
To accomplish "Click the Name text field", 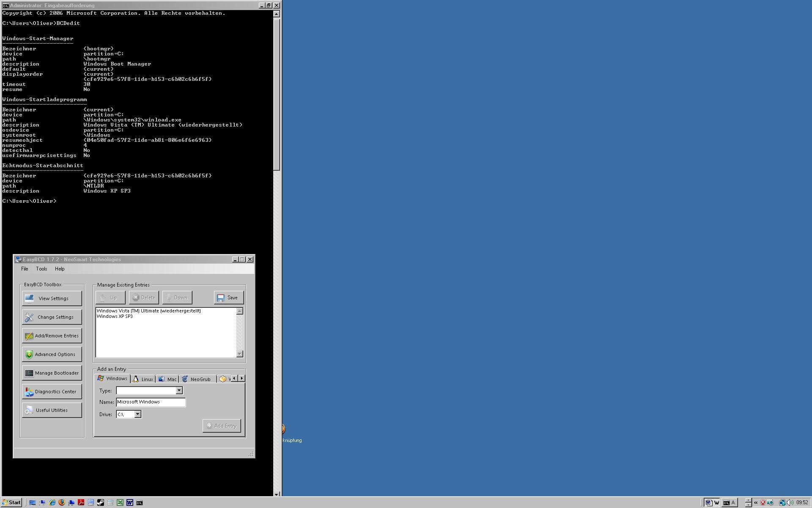I will click(151, 402).
